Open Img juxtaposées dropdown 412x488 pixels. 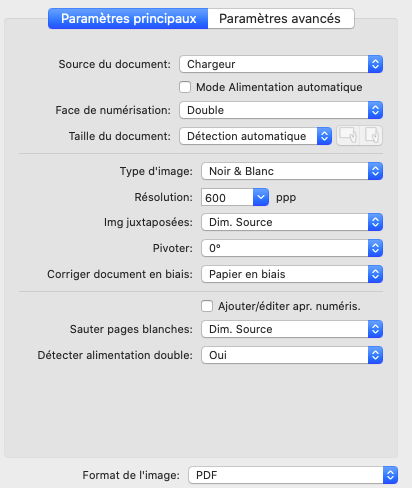[292, 222]
